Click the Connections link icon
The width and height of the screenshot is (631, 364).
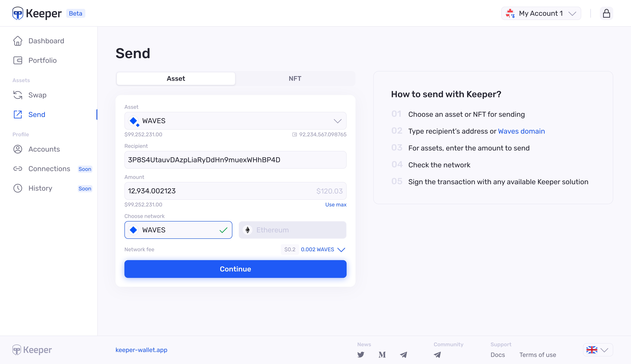18,169
